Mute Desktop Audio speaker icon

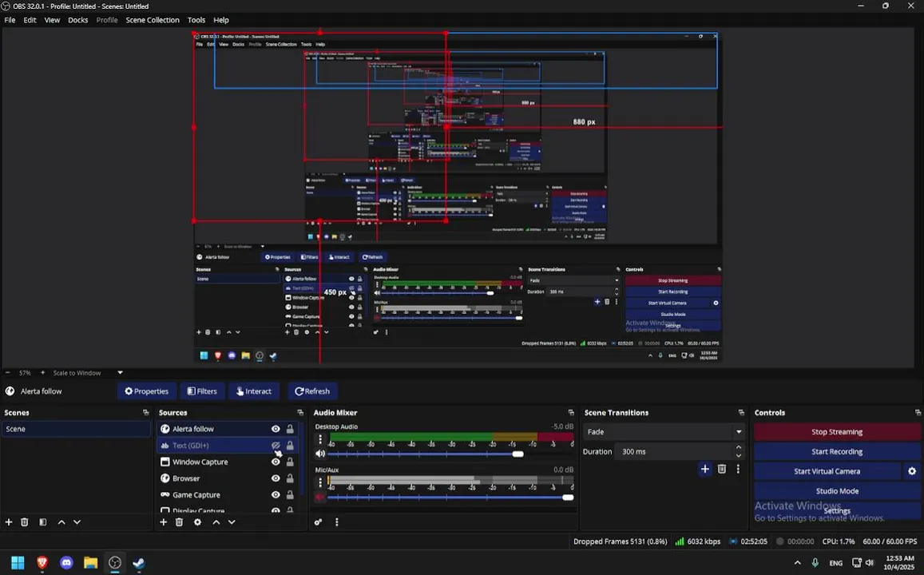point(320,454)
